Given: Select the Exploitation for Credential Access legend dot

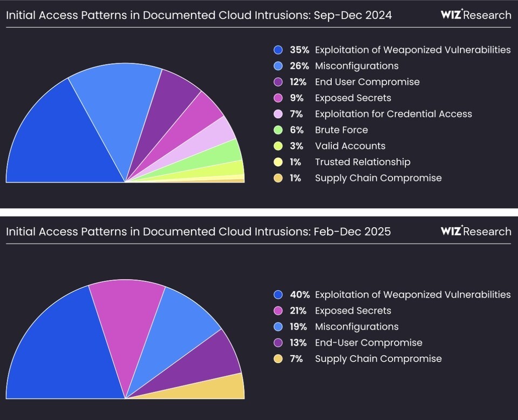Looking at the screenshot, I should coord(278,114).
